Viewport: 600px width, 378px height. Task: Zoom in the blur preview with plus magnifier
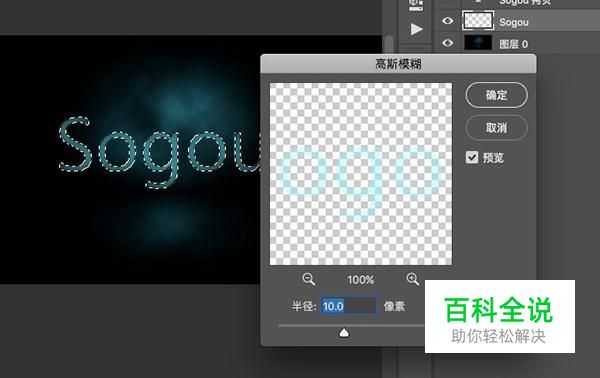[x=412, y=279]
